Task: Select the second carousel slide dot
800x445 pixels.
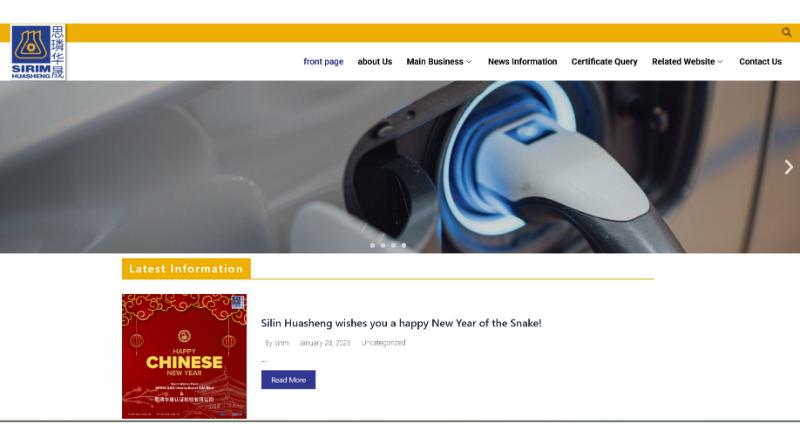Action: pos(383,245)
